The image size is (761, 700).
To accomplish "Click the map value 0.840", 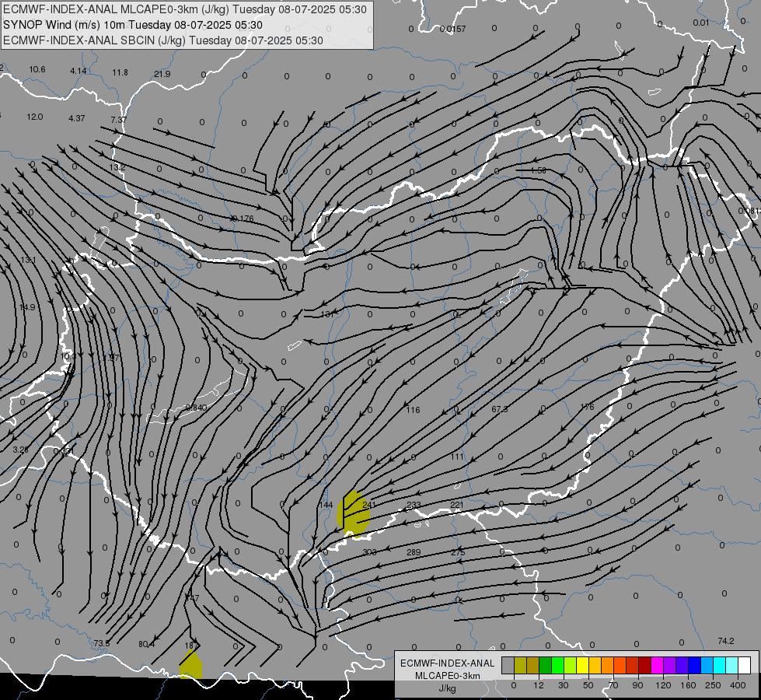I will tap(196, 408).
